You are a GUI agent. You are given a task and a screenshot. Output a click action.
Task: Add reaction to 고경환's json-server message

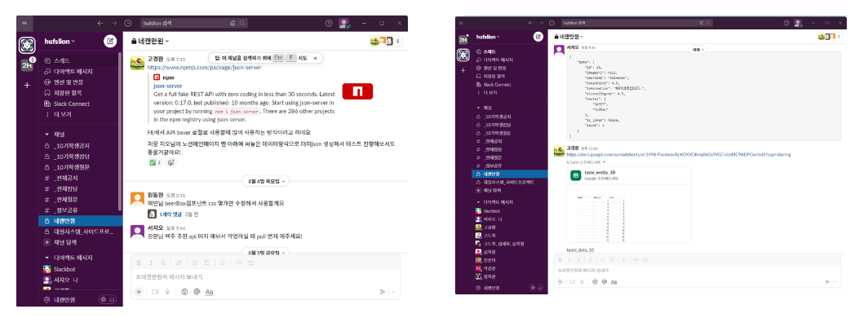[171, 162]
